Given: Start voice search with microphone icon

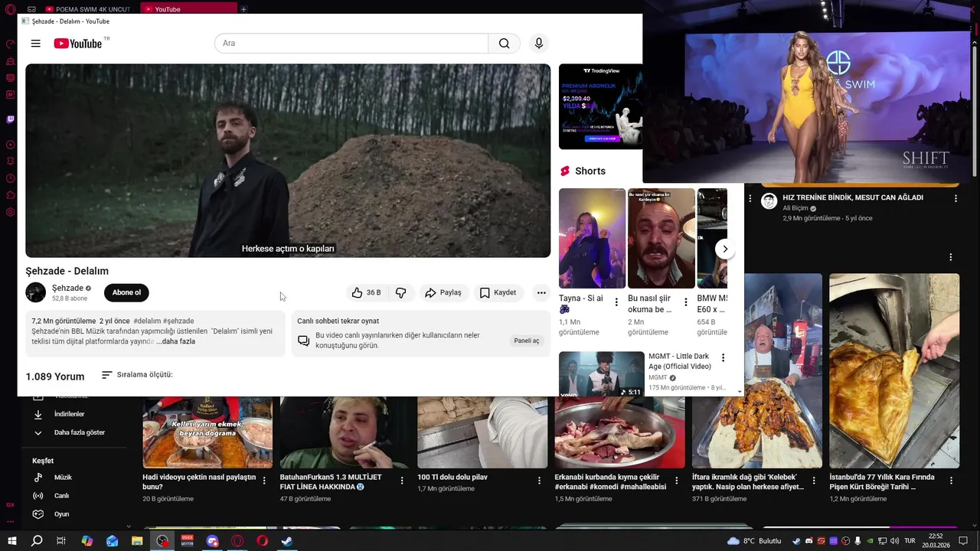Looking at the screenshot, I should pyautogui.click(x=539, y=44).
